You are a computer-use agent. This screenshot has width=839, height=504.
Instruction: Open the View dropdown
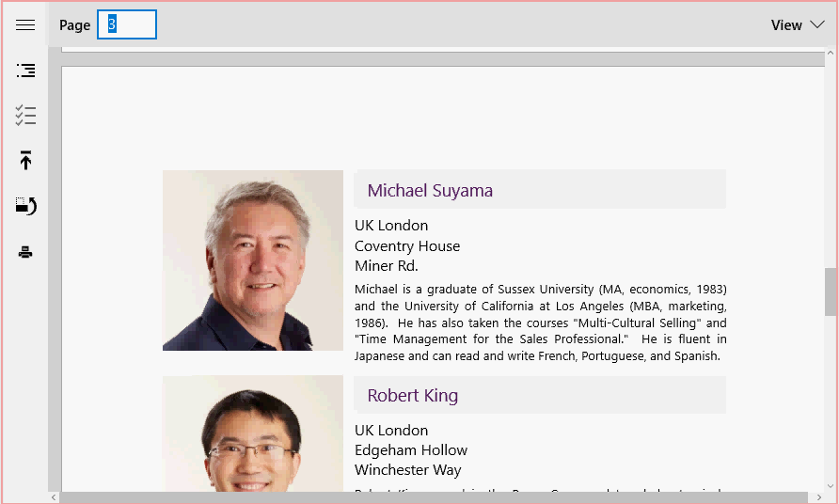(x=798, y=24)
